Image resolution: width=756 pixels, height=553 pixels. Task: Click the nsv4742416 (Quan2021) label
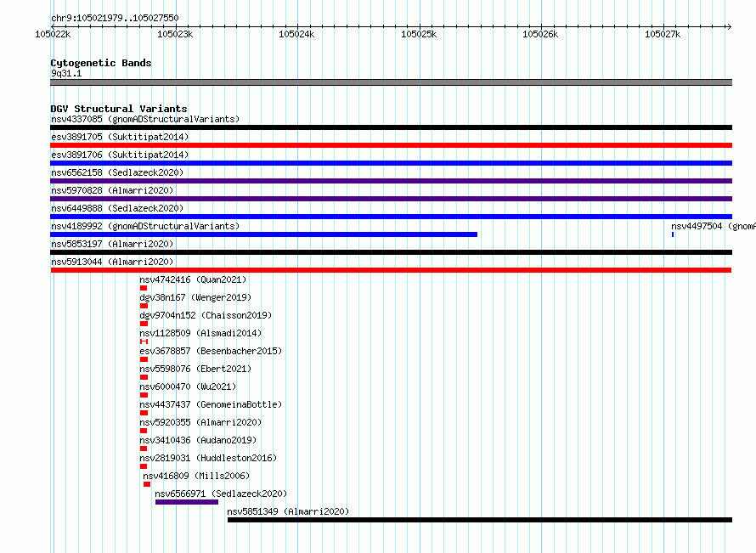point(193,279)
